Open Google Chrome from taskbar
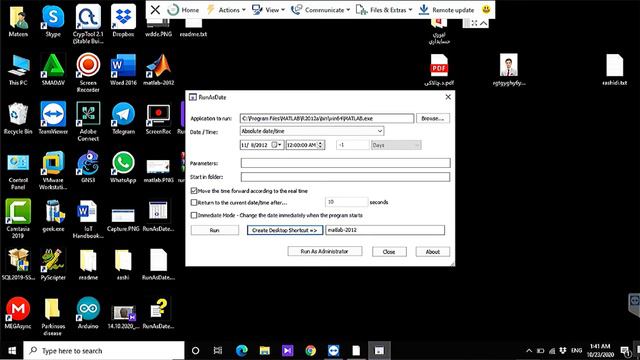 [311, 351]
